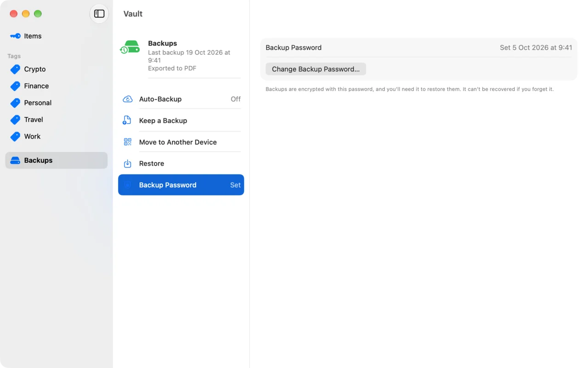This screenshot has height=368, width=588.
Task: Click the 'Set 5 Oct 2026 at 9:41' text
Action: point(536,47)
